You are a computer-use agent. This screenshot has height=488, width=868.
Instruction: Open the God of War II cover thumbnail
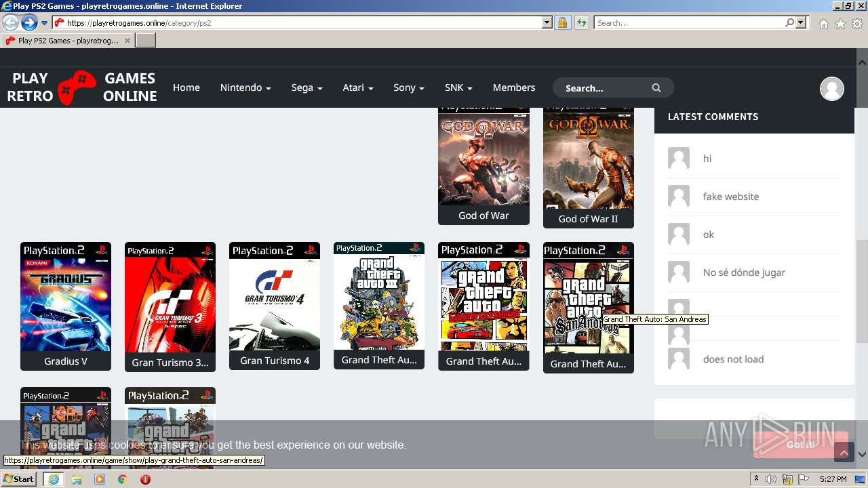(x=589, y=158)
